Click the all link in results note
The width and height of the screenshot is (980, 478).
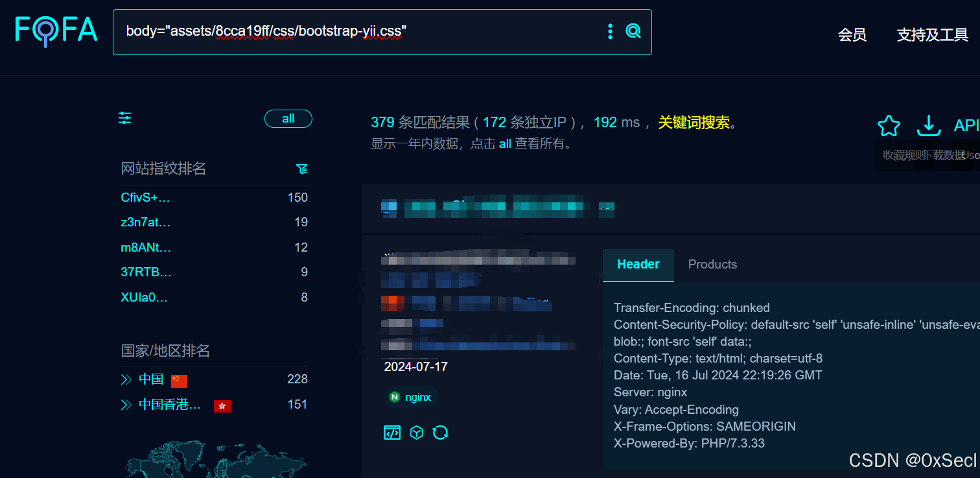pyautogui.click(x=505, y=144)
